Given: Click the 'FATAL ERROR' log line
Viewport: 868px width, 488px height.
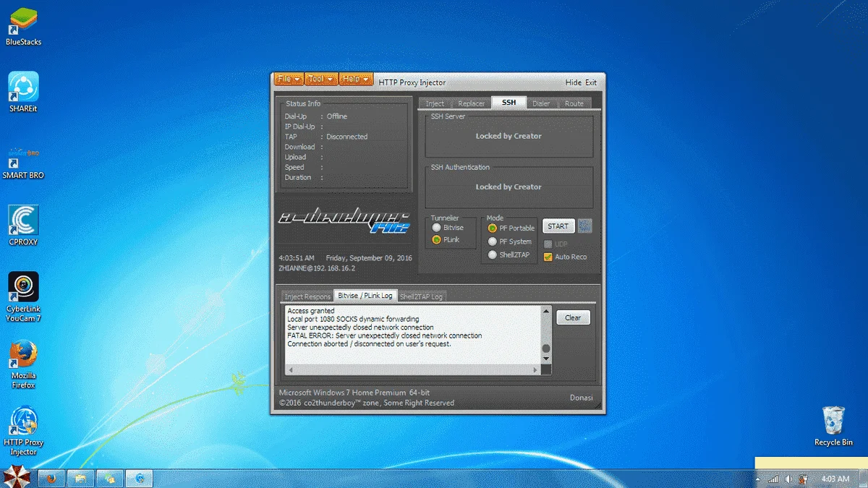Looking at the screenshot, I should (384, 335).
